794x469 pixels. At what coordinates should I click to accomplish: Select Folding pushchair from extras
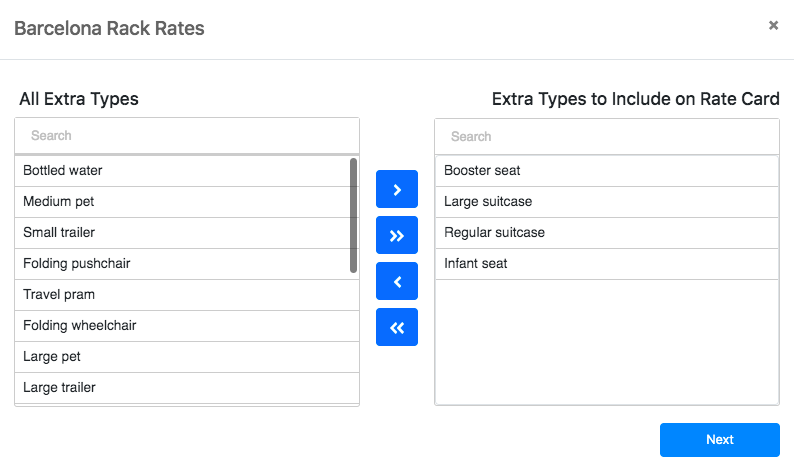coord(182,263)
